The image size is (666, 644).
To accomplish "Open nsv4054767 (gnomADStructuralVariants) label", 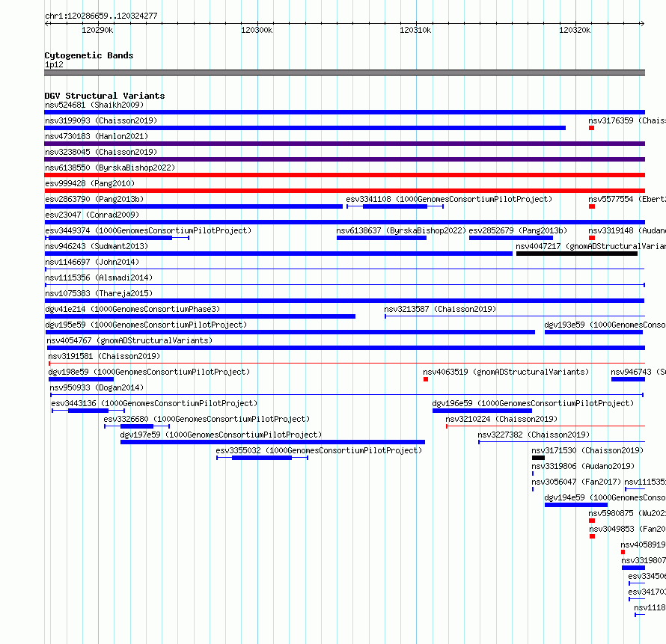I will tap(129, 340).
